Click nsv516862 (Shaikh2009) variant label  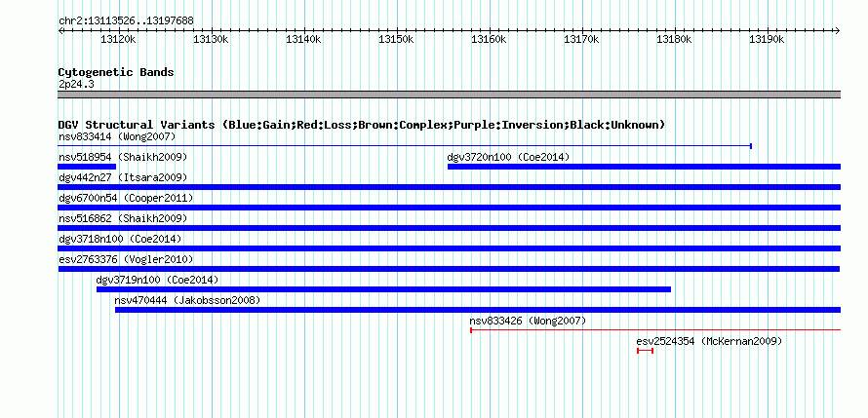(x=123, y=218)
